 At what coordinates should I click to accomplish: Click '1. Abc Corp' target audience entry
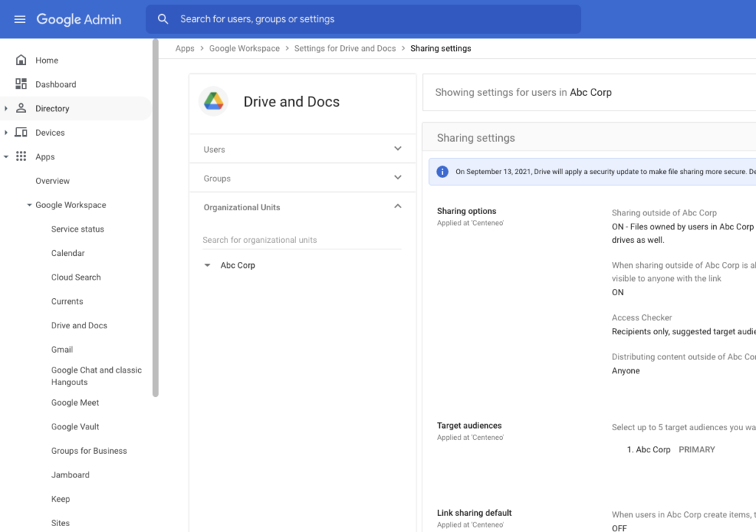(x=648, y=449)
